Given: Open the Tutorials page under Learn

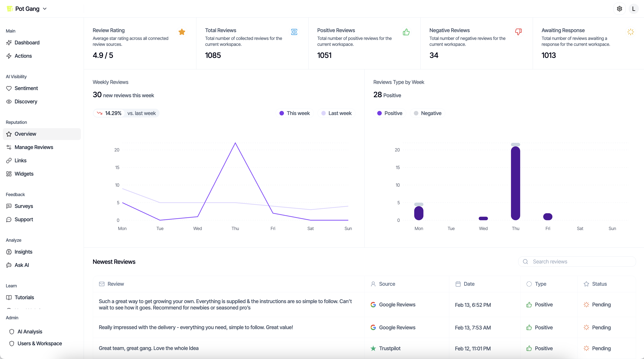Looking at the screenshot, I should pos(24,297).
